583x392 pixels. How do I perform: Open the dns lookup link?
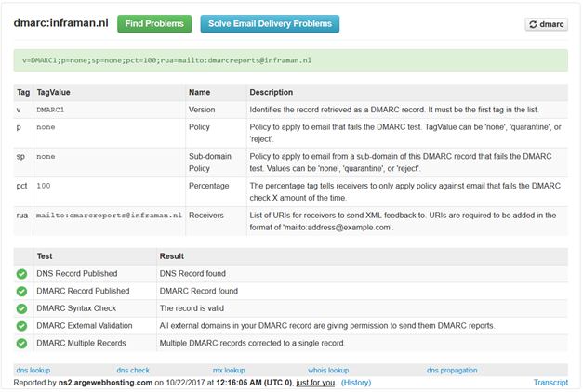coord(33,371)
